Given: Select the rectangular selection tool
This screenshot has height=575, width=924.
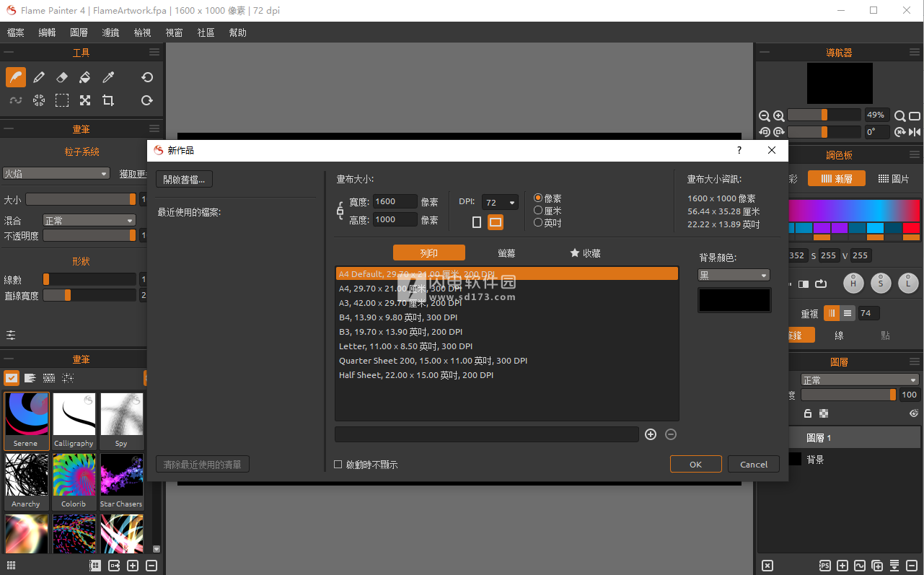Looking at the screenshot, I should click(62, 100).
